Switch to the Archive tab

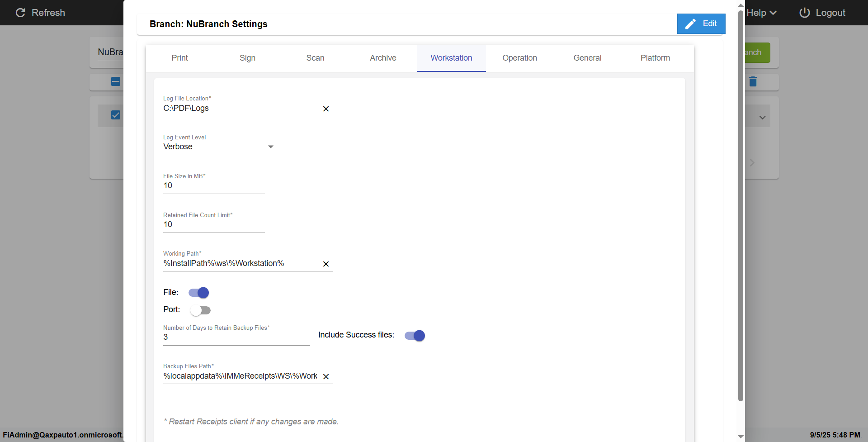383,58
